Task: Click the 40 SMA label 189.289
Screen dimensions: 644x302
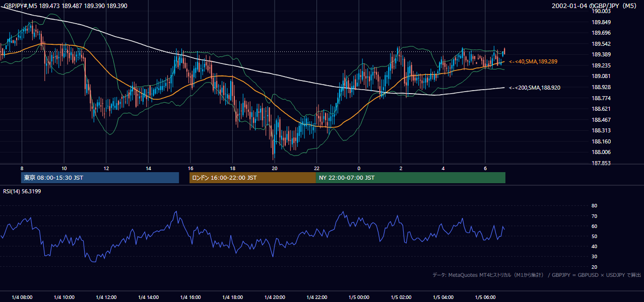Action: tap(533, 61)
